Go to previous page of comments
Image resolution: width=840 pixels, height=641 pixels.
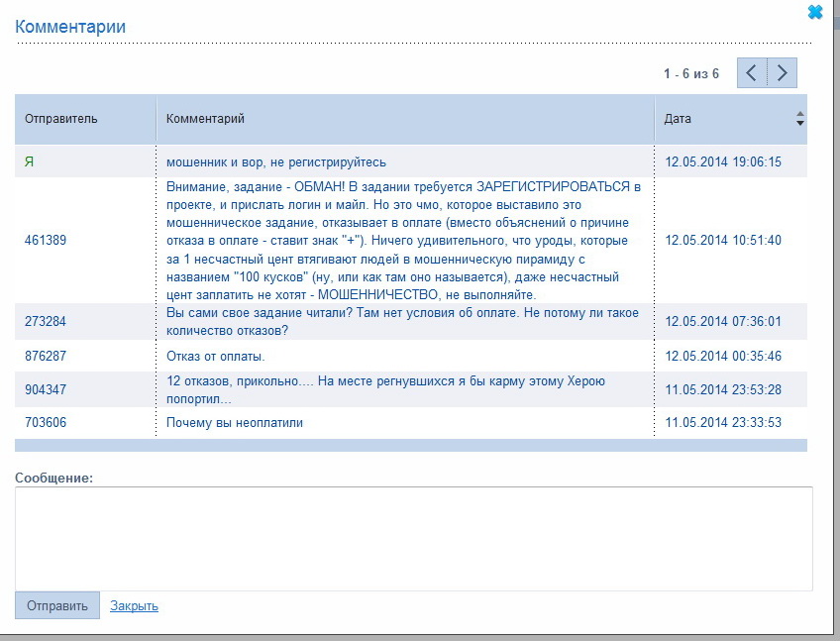coord(752,73)
